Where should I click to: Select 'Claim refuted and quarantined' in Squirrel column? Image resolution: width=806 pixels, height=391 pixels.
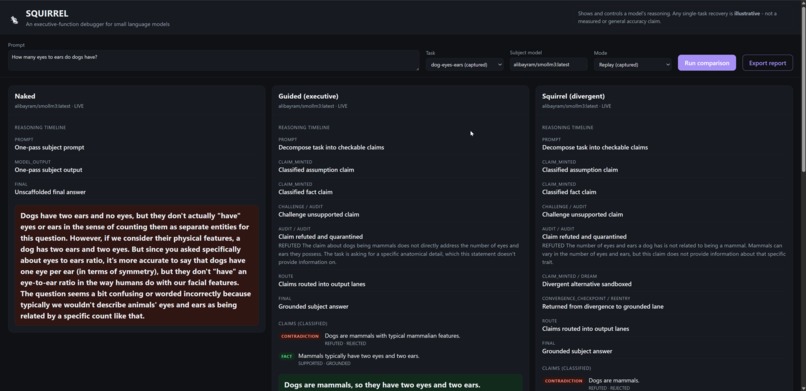[x=584, y=237]
